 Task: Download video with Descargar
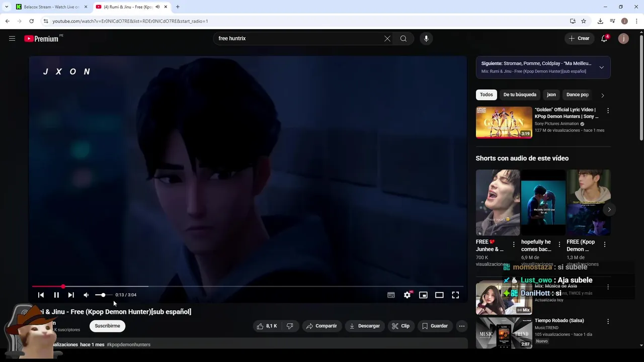(365, 326)
